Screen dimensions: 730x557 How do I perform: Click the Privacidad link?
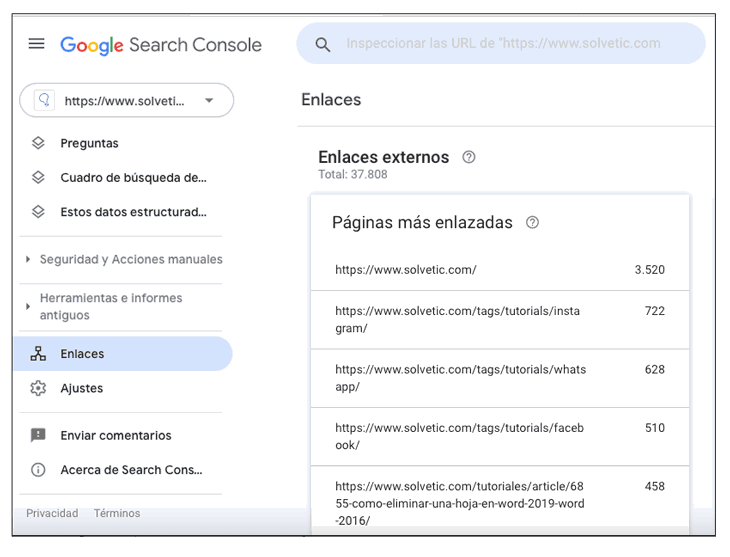click(x=52, y=513)
